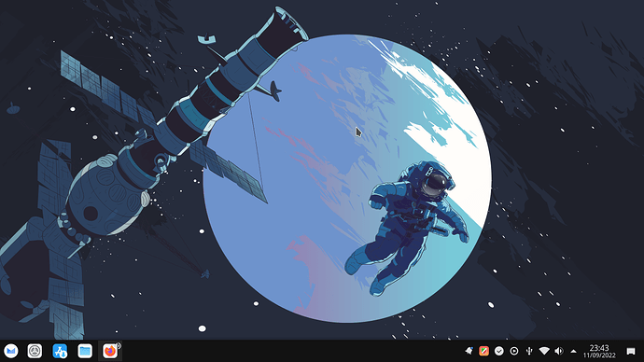Open the notifications bell tray icon
This screenshot has width=644, height=362.
coord(469,351)
